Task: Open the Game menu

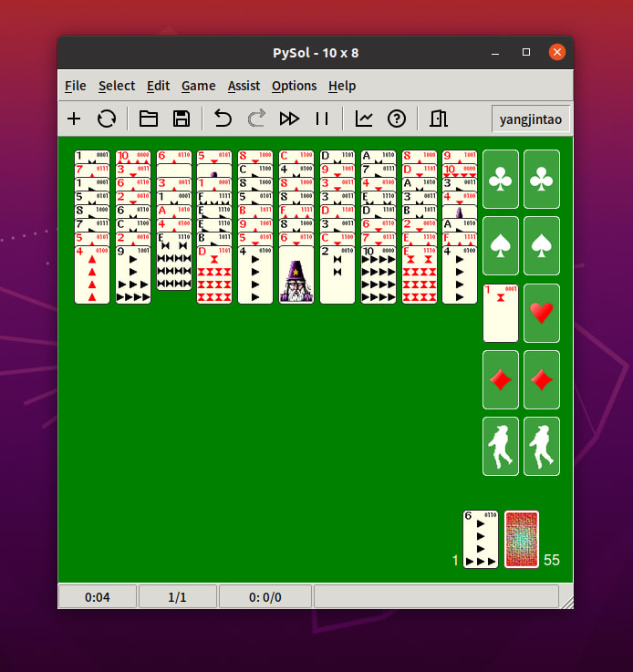Action: coord(199,86)
